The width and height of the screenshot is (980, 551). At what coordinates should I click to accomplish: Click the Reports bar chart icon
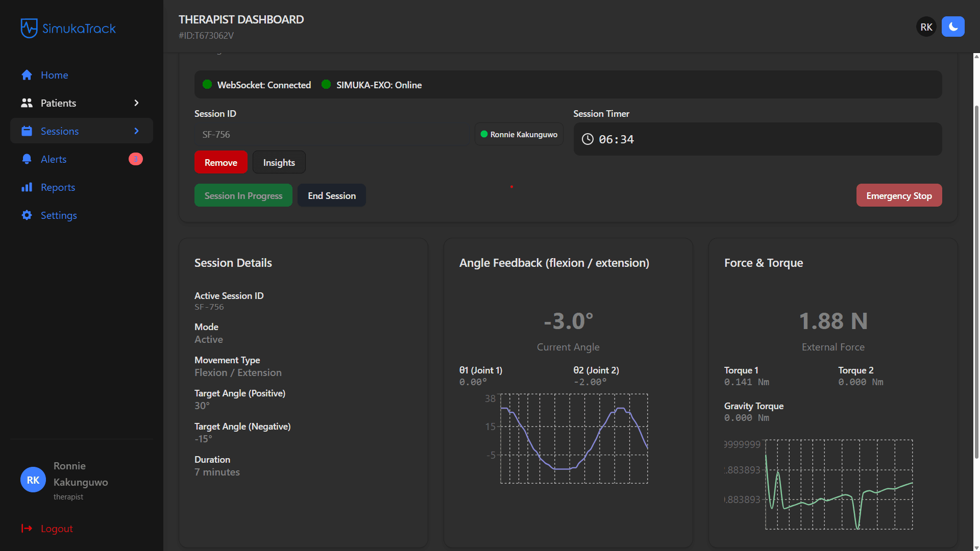coord(27,187)
